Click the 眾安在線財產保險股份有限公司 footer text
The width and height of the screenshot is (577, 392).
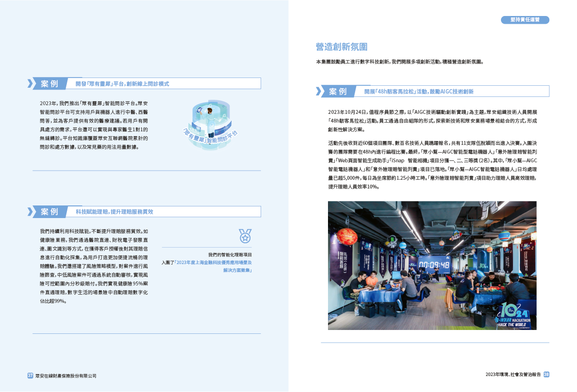66,376
